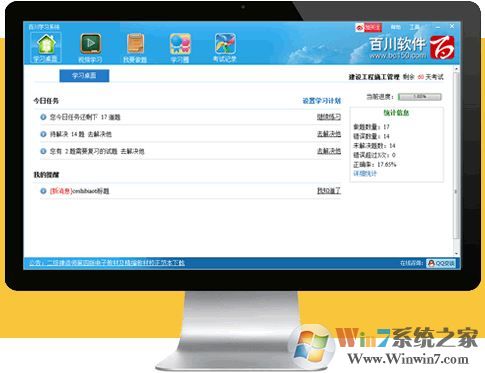Image resolution: width=485 pixels, height=373 pixels.
Task: Click the 百川软件 website banner text
Action: (x=398, y=48)
